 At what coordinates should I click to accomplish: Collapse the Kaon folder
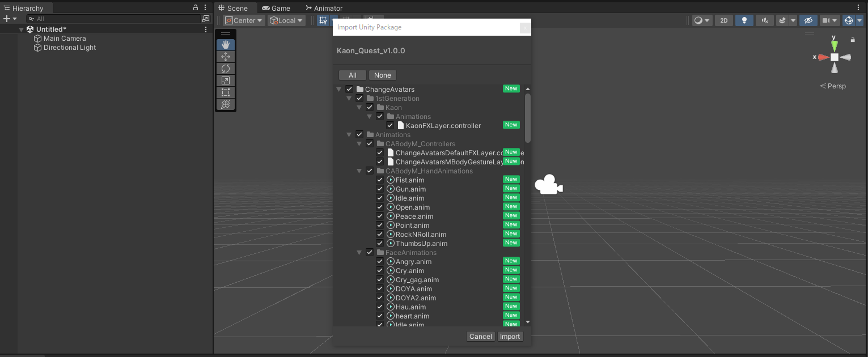click(x=359, y=108)
